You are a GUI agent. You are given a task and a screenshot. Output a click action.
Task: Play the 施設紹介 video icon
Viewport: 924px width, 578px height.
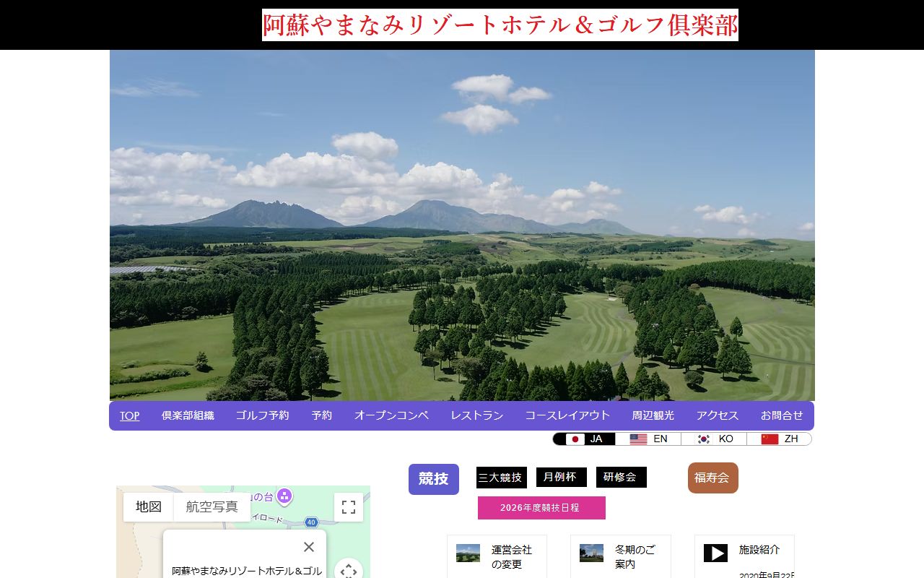715,553
